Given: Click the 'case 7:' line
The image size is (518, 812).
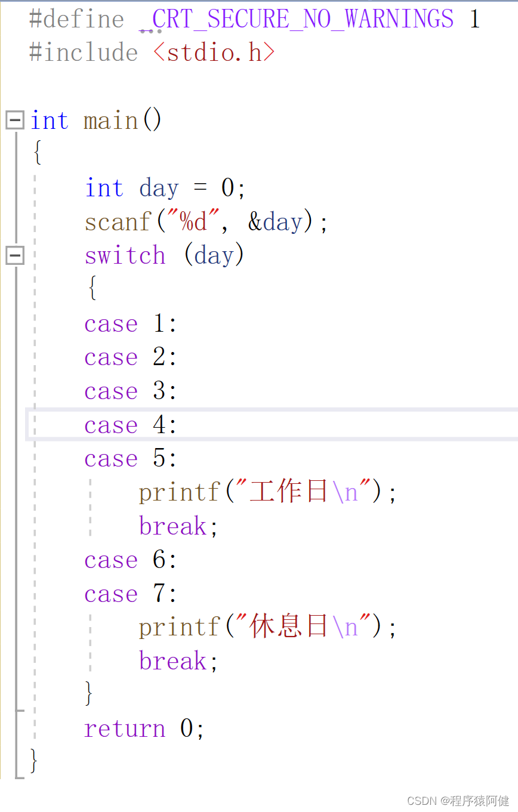Looking at the screenshot, I should point(131,594).
